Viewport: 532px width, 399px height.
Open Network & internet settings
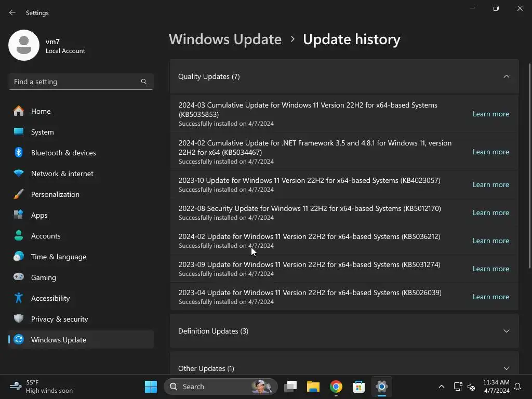pyautogui.click(x=81, y=173)
